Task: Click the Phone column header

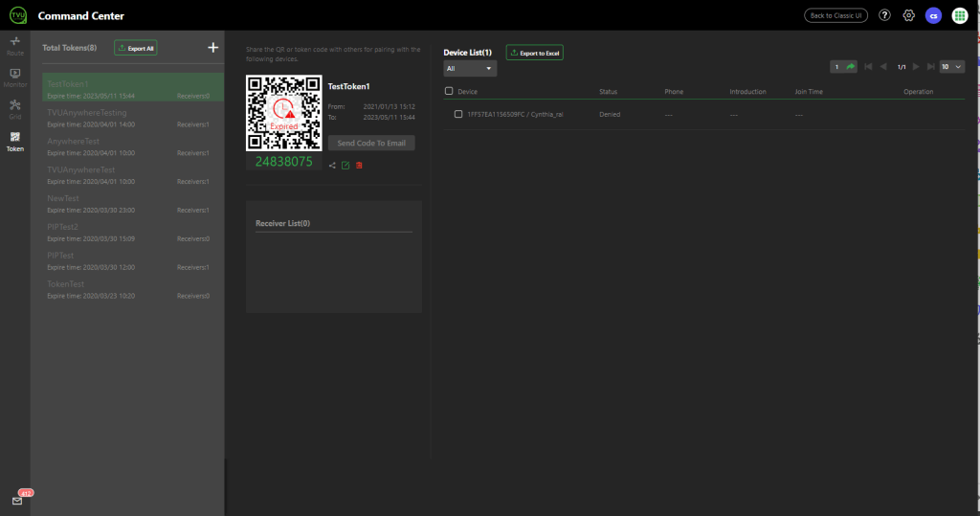Action: coord(674,91)
